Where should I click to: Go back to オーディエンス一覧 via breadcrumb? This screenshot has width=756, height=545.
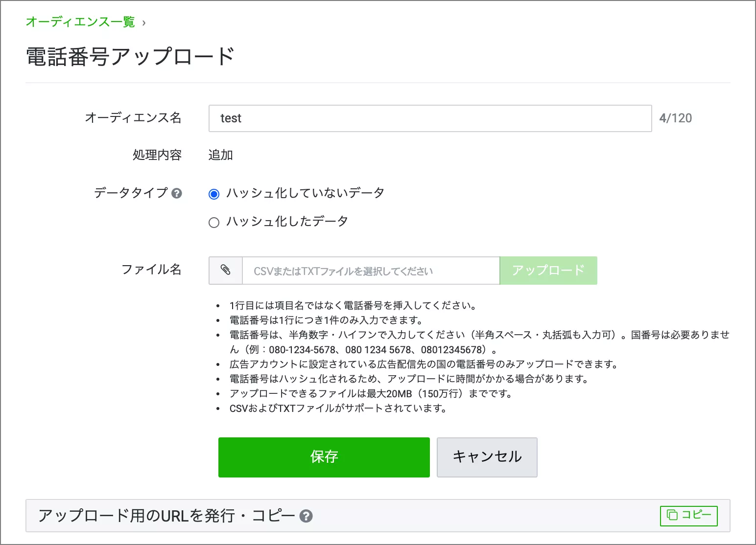tap(80, 22)
